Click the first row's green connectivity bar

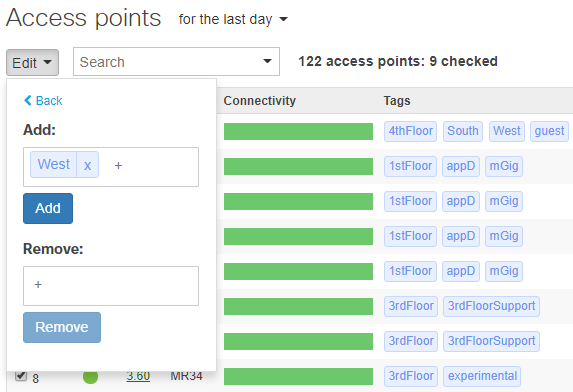298,132
